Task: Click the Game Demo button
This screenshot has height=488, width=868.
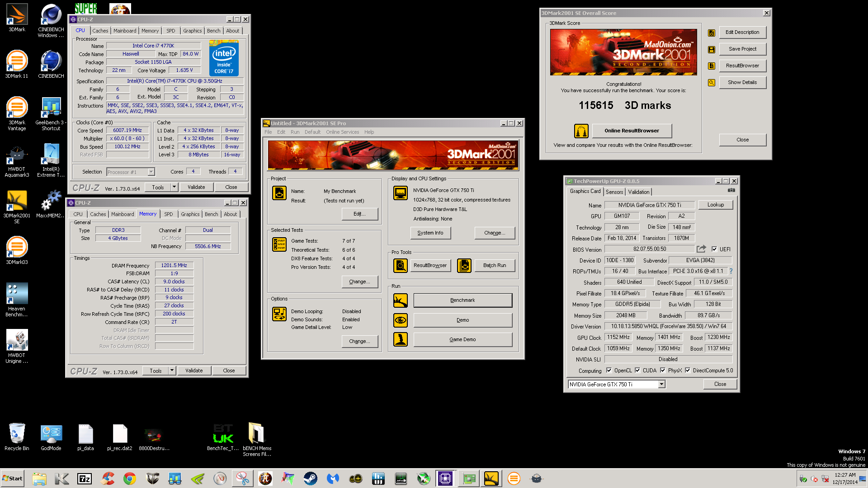Action: click(462, 340)
